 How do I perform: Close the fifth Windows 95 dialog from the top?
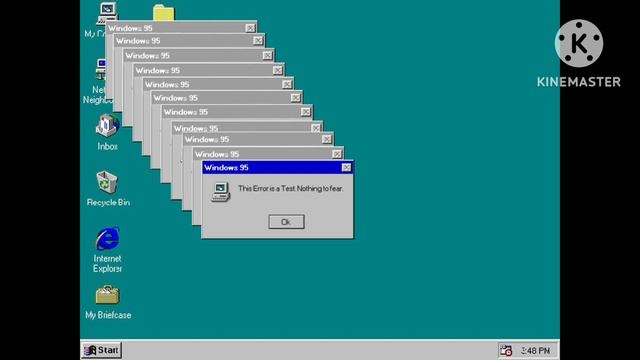287,84
